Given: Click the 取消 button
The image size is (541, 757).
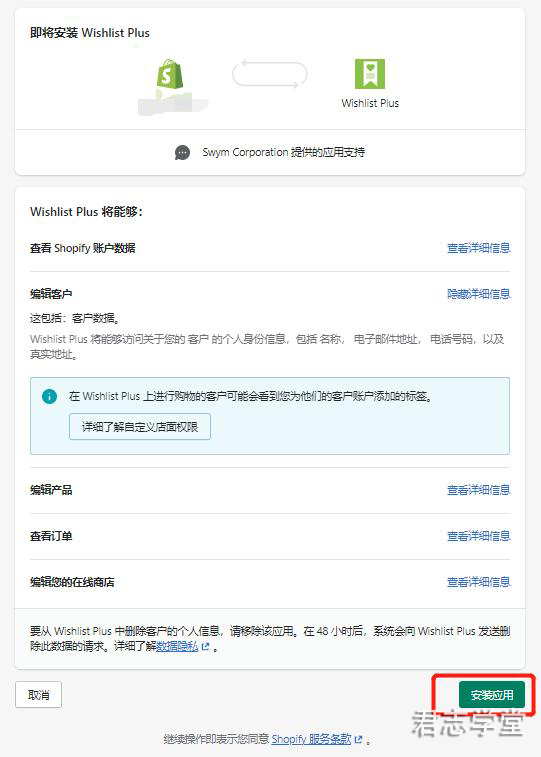Looking at the screenshot, I should tap(39, 695).
